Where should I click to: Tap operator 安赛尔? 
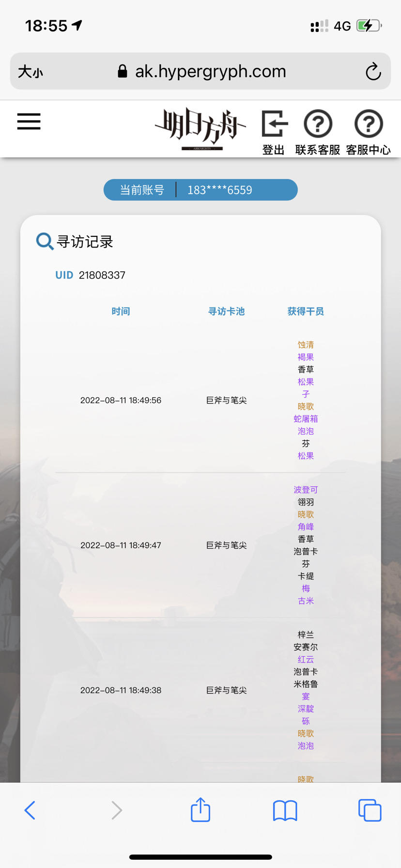pyautogui.click(x=306, y=647)
